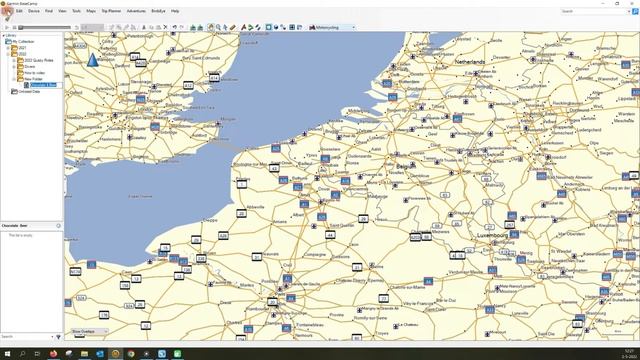Click the Receive from Device icon

[200, 27]
